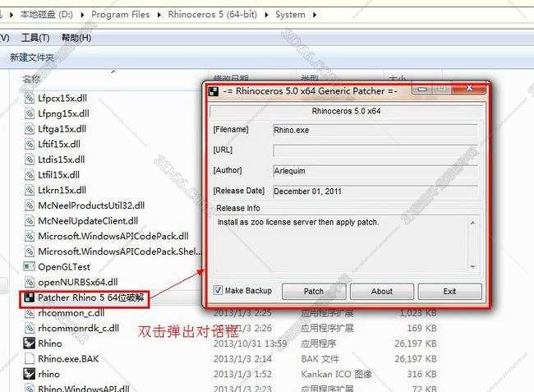Click the Exit button
Viewport: 534px width, 392px height.
click(x=449, y=292)
